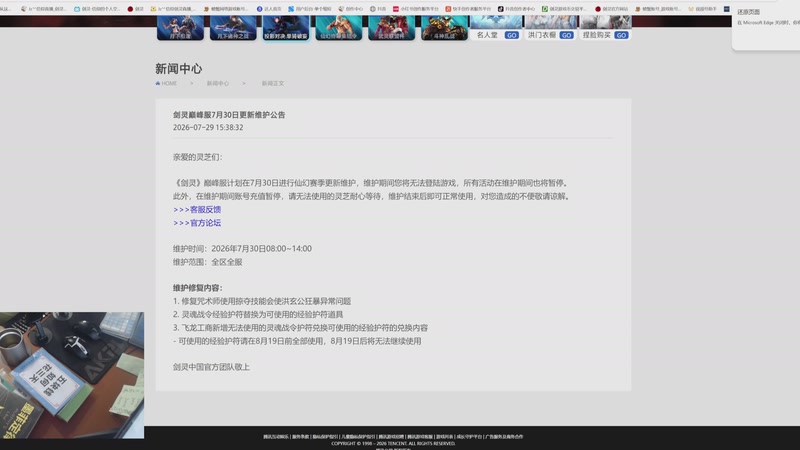
Task: Open the 月下裱神之战 event thumbnail
Action: pos(233,28)
